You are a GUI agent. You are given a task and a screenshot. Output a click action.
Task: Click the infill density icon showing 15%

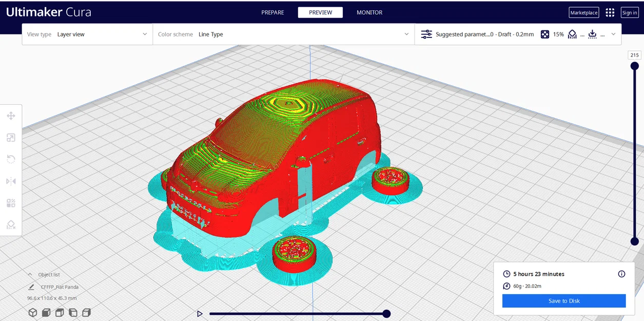(x=545, y=34)
